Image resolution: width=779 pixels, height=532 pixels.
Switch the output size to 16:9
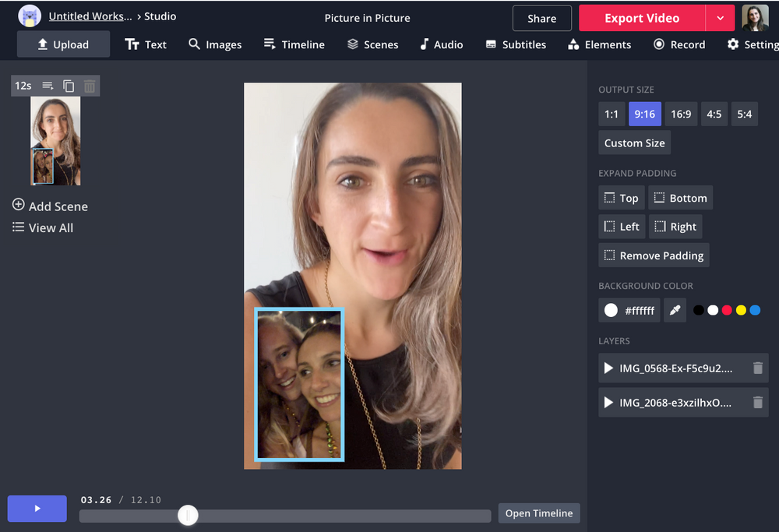pyautogui.click(x=681, y=114)
